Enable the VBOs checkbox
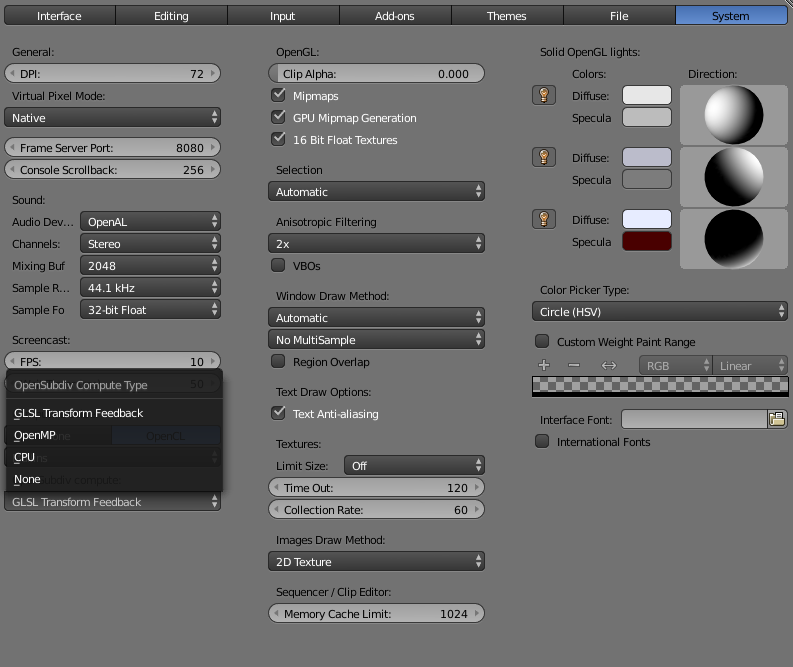The image size is (793, 667). 278,265
